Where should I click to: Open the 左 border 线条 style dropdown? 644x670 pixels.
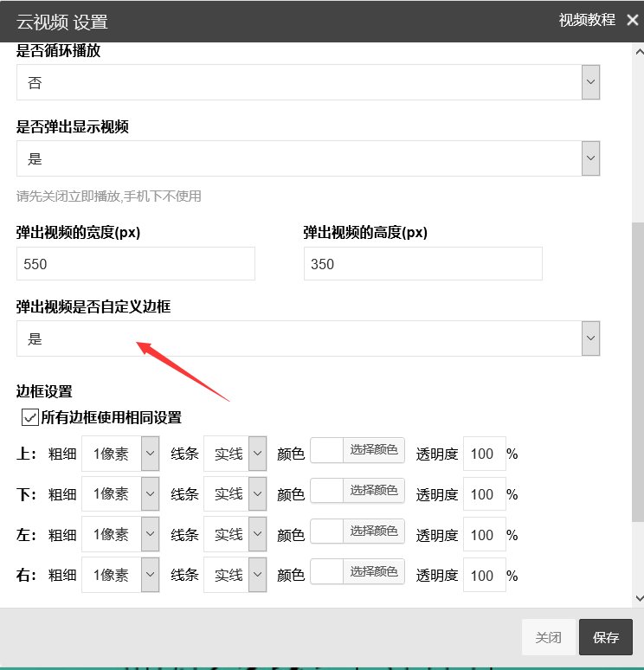pyautogui.click(x=235, y=534)
